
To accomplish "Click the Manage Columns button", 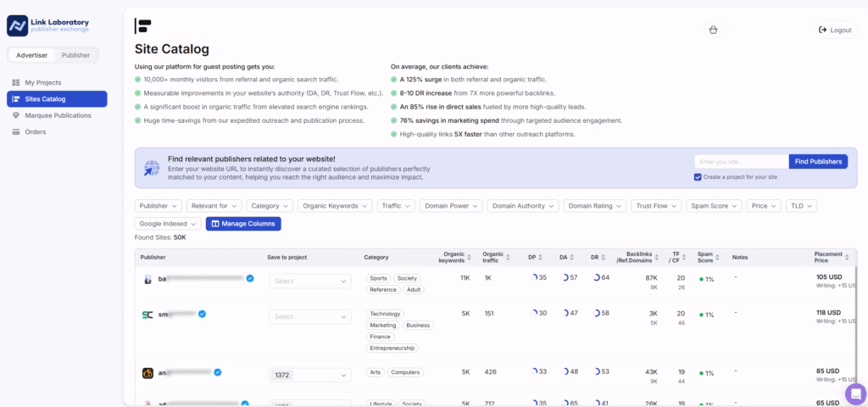I will click(243, 224).
